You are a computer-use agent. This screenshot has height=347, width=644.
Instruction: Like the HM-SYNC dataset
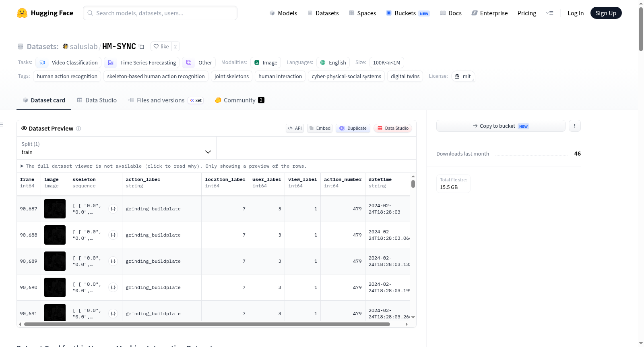coord(161,46)
